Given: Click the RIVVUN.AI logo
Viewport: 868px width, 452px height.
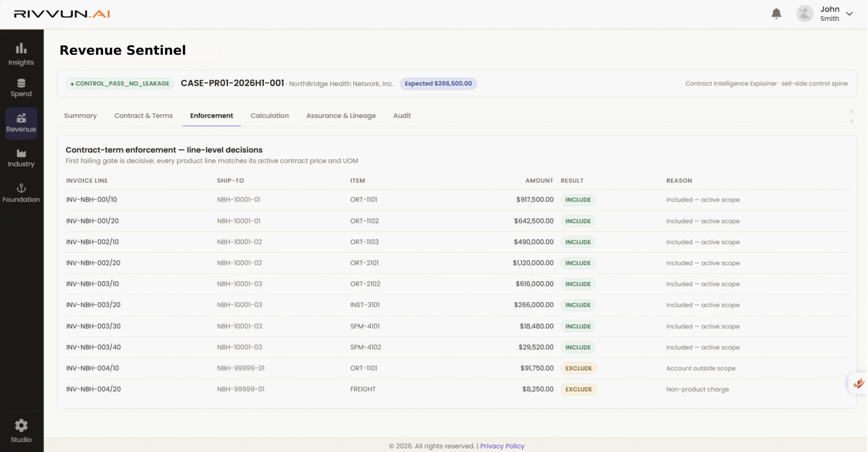Looking at the screenshot, I should click(x=62, y=14).
